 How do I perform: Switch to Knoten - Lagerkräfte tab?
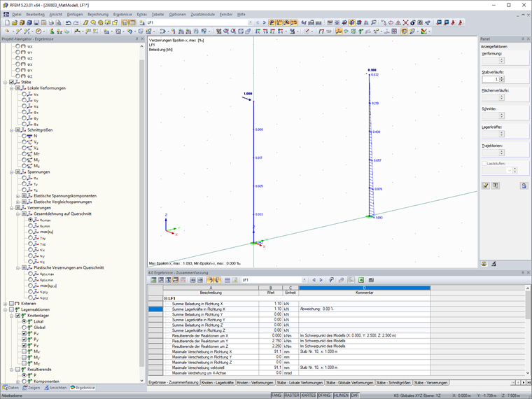pos(218,382)
